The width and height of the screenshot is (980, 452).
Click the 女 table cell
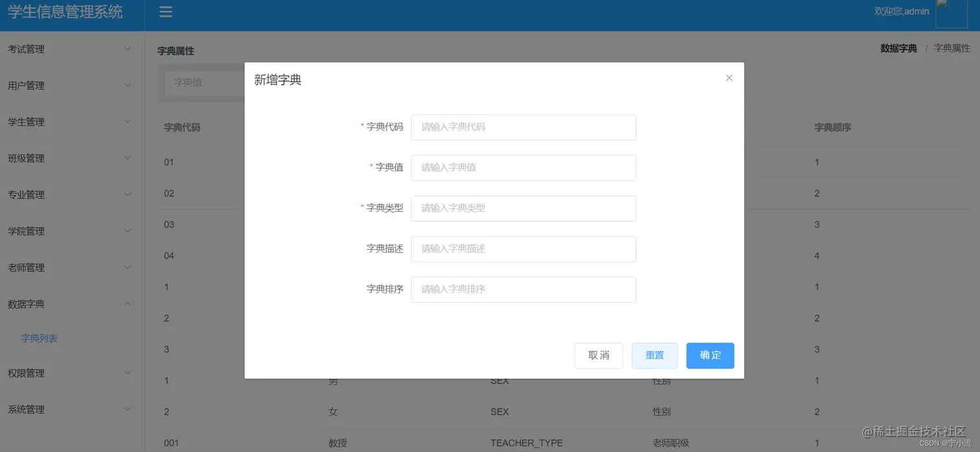pyautogui.click(x=333, y=412)
